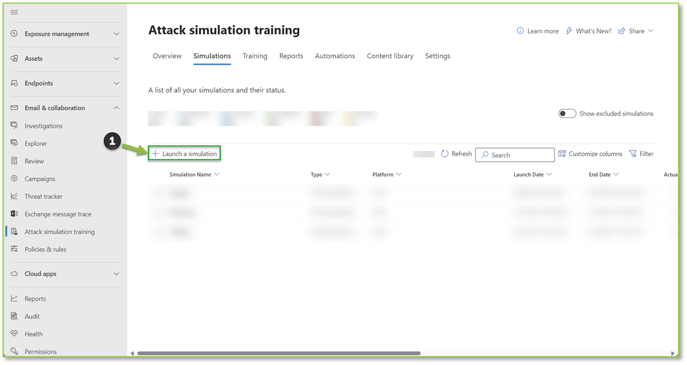
Task: Click the What's New lightning icon
Action: pos(569,31)
